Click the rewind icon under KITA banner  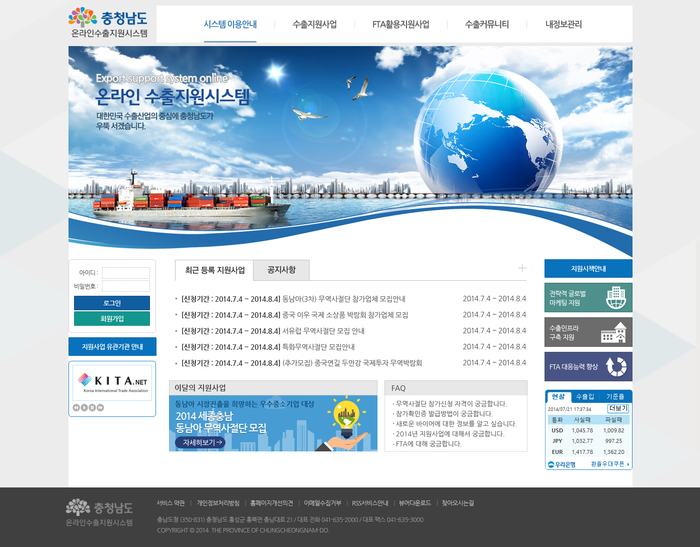(76, 407)
